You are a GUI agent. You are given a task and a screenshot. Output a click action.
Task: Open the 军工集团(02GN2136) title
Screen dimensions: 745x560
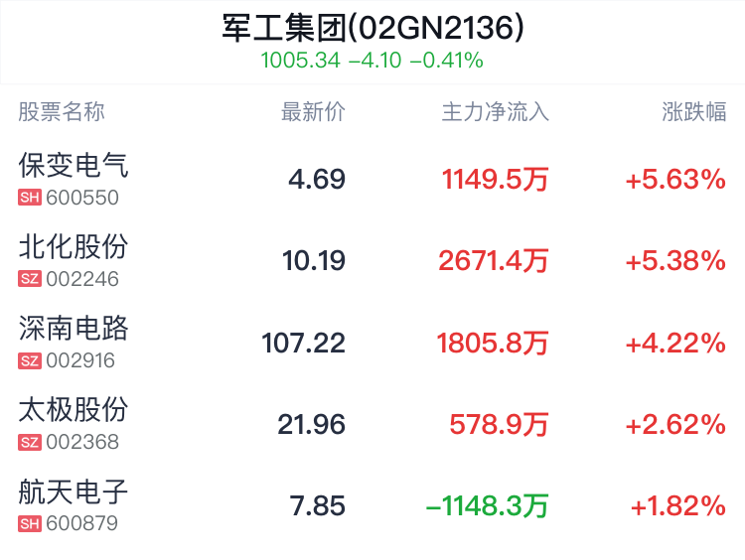pyautogui.click(x=372, y=28)
